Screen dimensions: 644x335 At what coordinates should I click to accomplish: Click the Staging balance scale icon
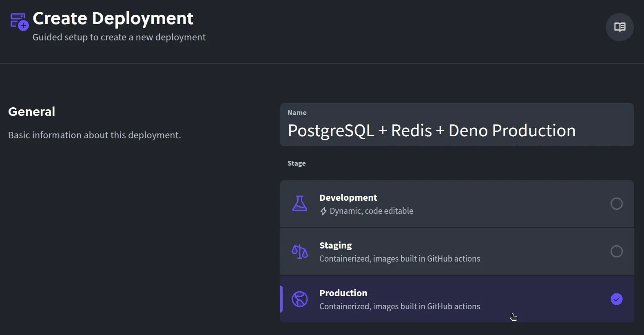pos(299,251)
